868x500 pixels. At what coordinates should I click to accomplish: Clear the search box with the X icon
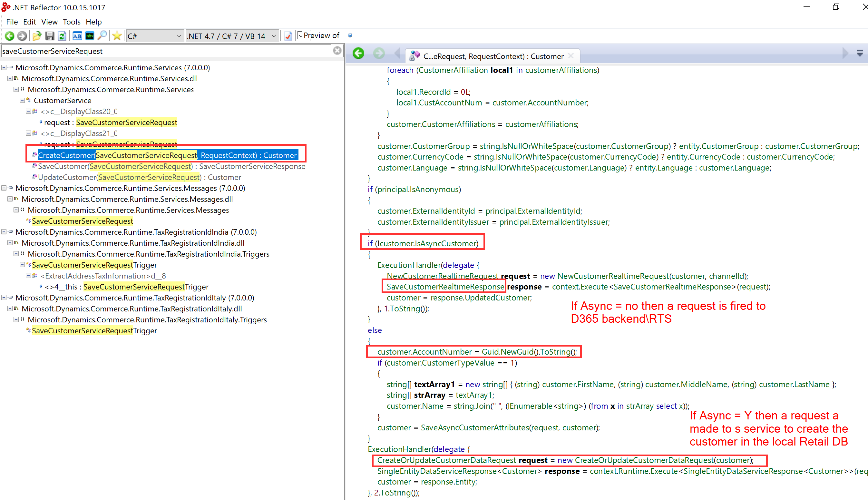coord(337,51)
